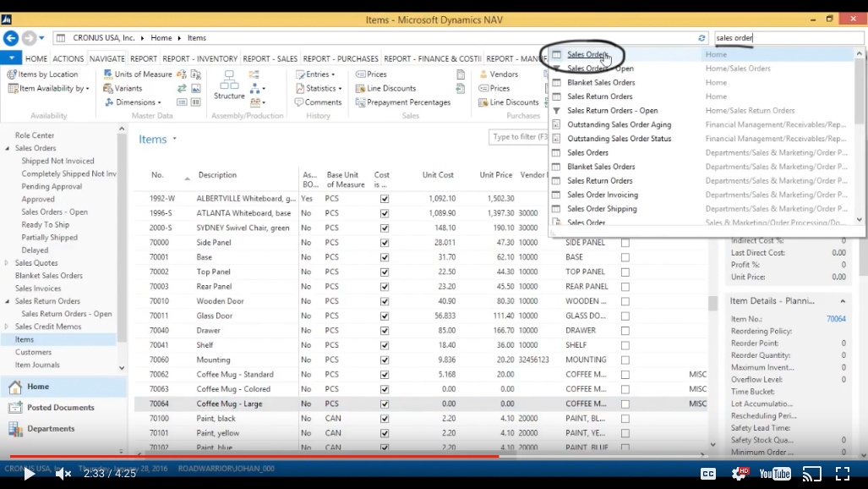868x489 pixels.
Task: Open the ACTIONS ribbon tab
Action: point(68,58)
